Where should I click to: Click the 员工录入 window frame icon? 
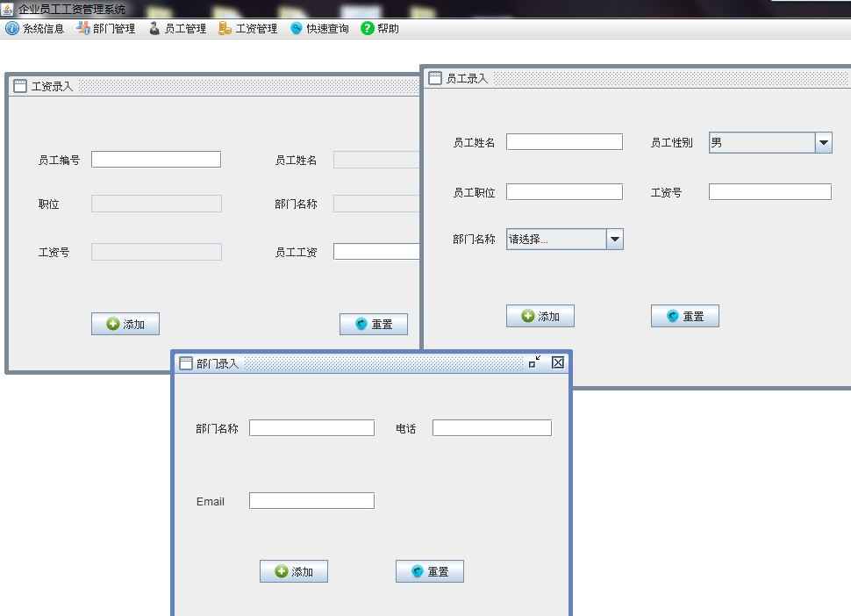(x=435, y=78)
